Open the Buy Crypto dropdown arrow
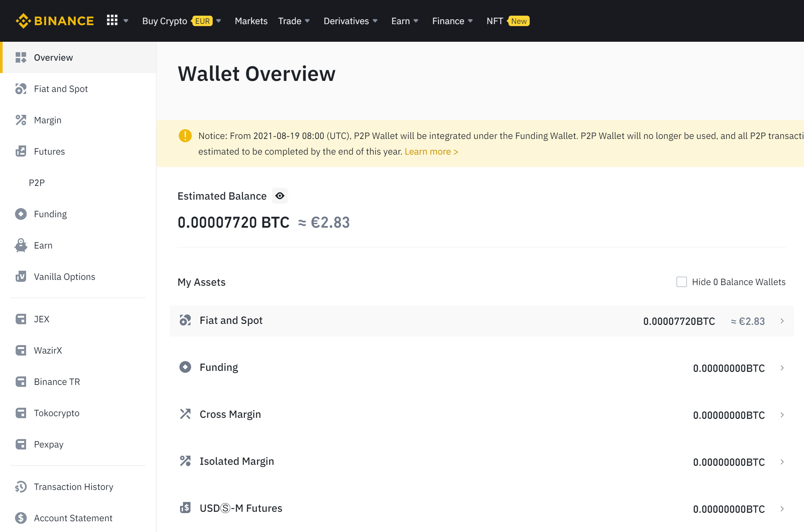 219,21
